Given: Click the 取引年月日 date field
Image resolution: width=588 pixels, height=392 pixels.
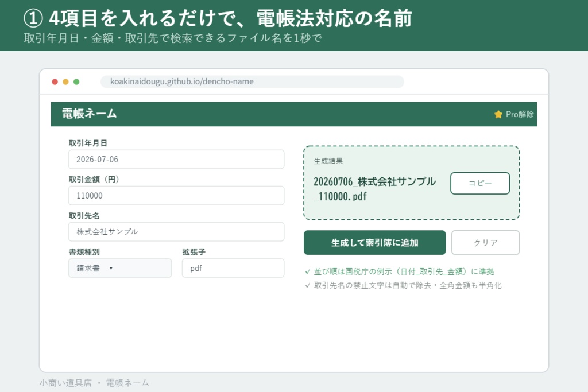Looking at the screenshot, I should point(176,160).
